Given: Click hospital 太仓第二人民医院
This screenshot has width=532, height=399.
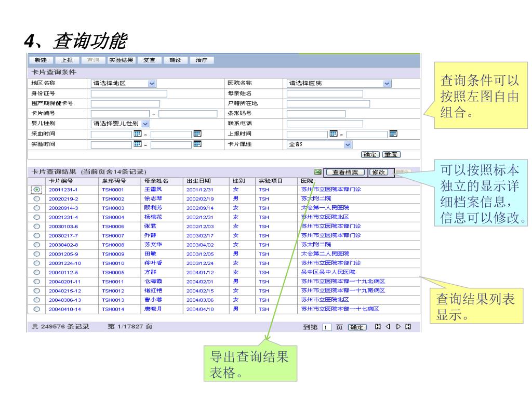Looking at the screenshot, I should point(325,254).
